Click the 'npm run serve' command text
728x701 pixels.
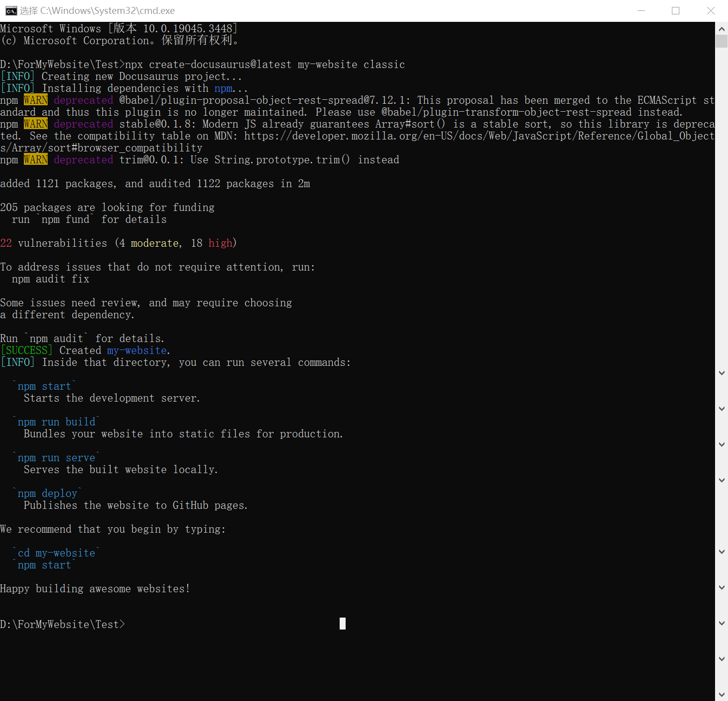click(57, 458)
